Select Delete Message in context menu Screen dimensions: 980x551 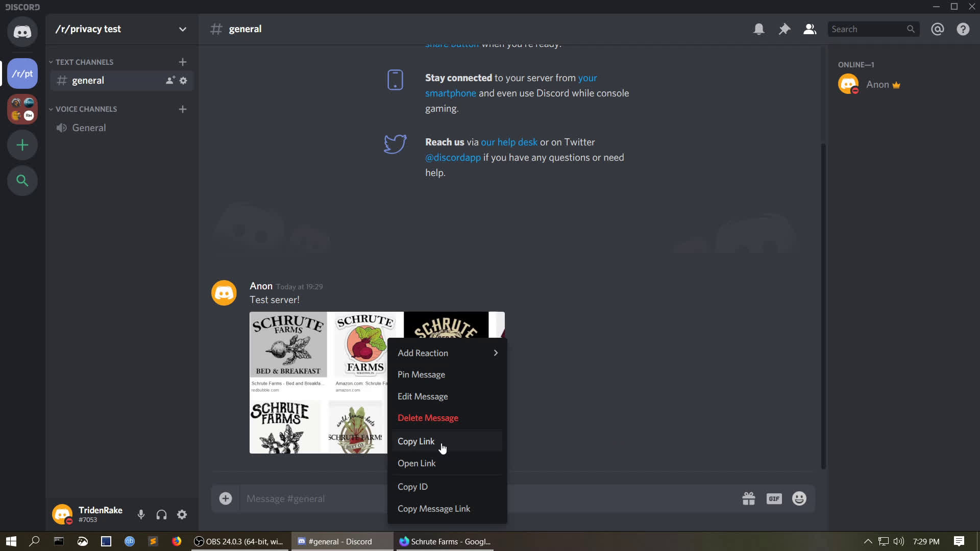[x=428, y=418]
